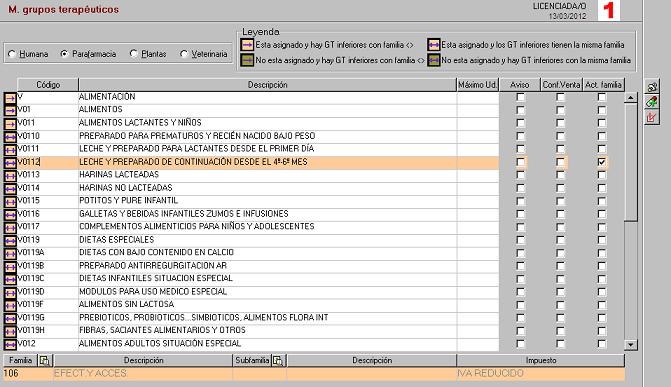Image resolution: width=671 pixels, height=387 pixels.
Task: Click the main table's Descripción column header
Action: coord(267,85)
